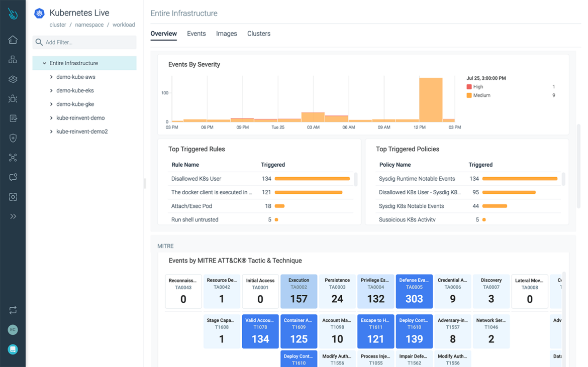Open the stacked boxes dashboards icon

[13, 59]
